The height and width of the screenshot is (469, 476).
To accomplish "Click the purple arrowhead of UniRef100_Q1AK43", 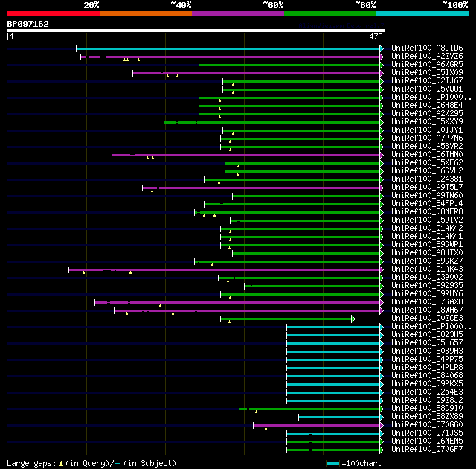I will pyautogui.click(x=382, y=269).
